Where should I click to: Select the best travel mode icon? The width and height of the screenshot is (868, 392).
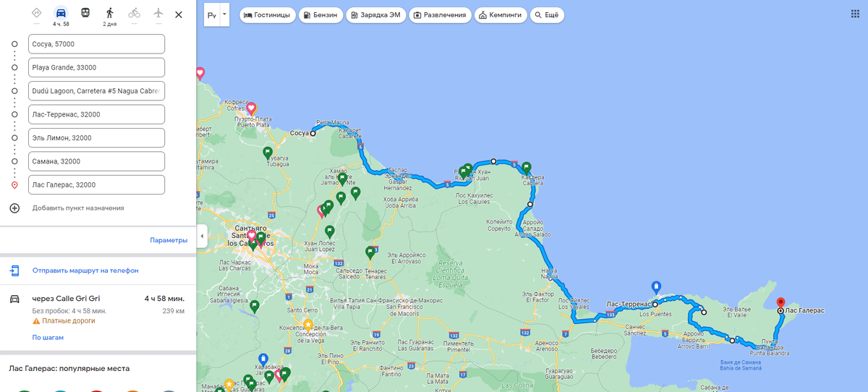pos(36,13)
